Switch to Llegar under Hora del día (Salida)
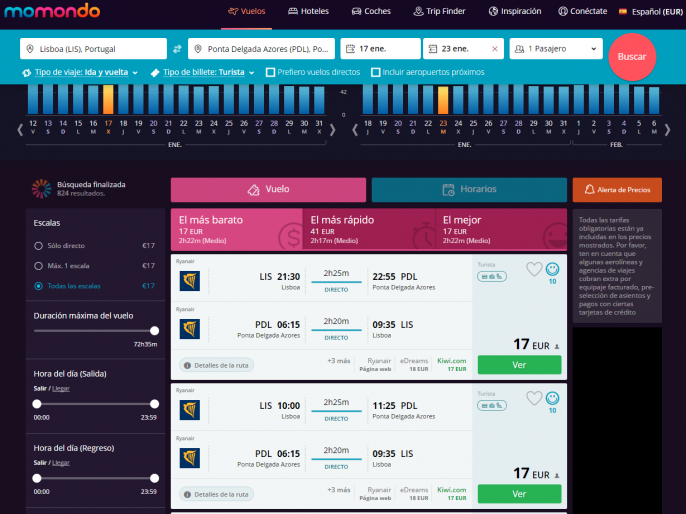Screen dimensions: 686x514 [61, 388]
